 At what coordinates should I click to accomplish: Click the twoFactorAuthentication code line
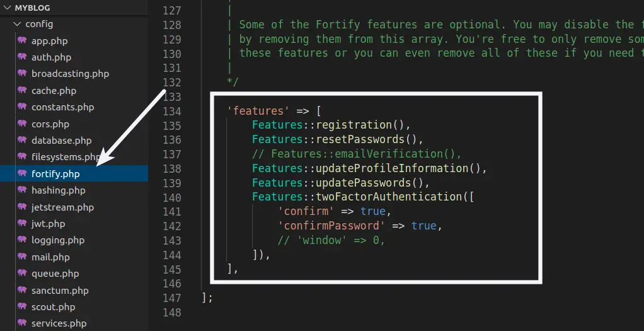click(x=363, y=197)
